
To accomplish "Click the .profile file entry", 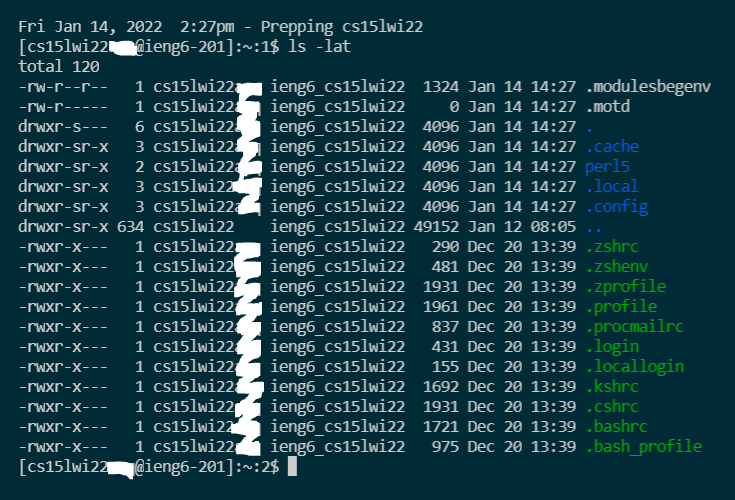I will click(x=621, y=307).
